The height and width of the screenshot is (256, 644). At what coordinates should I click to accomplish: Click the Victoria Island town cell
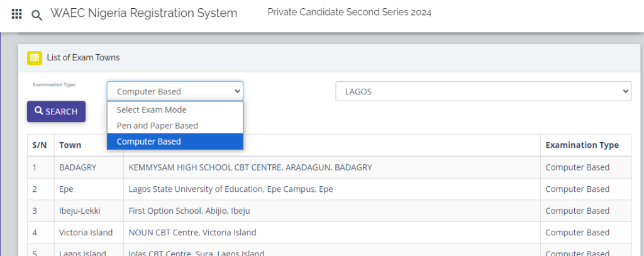86,233
